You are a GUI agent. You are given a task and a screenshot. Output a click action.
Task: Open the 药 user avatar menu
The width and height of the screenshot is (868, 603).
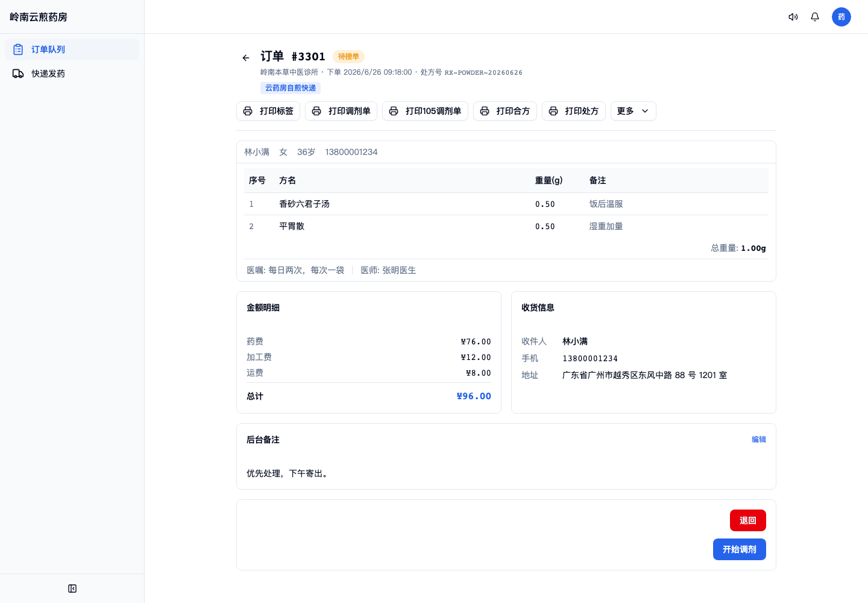[x=841, y=17]
